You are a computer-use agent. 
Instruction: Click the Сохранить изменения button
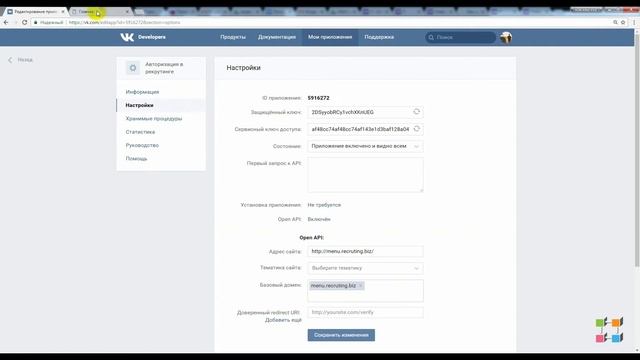pyautogui.click(x=341, y=335)
